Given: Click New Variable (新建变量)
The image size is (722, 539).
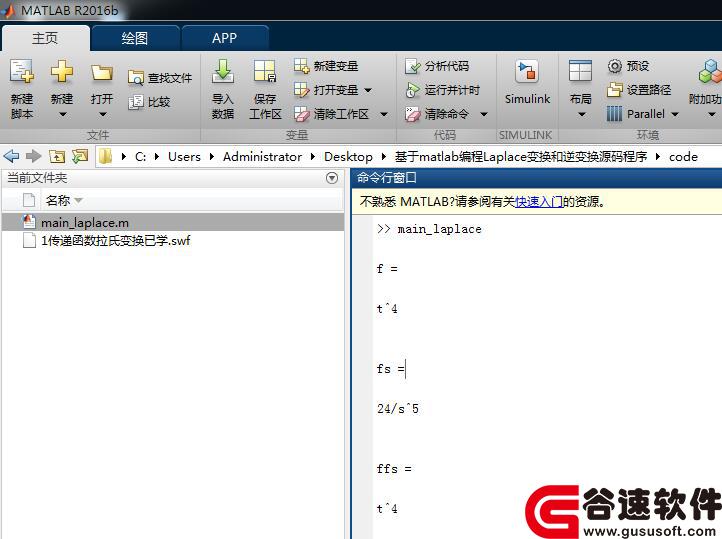Looking at the screenshot, I should (326, 66).
